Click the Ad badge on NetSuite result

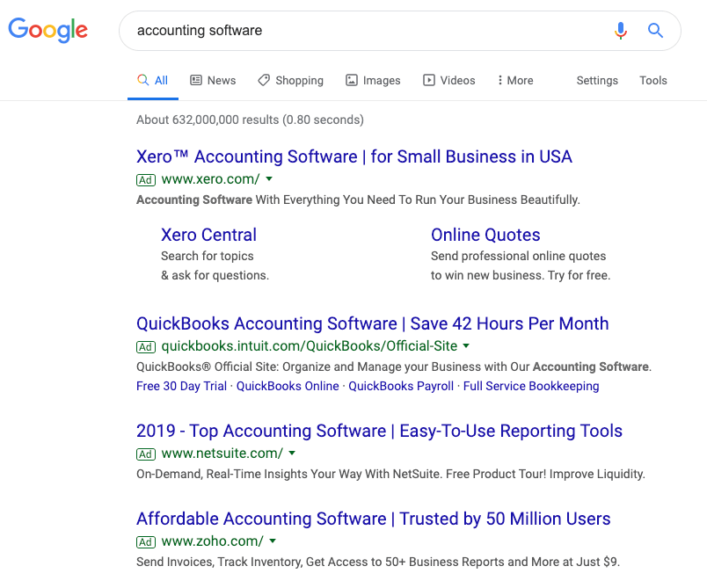pyautogui.click(x=146, y=454)
